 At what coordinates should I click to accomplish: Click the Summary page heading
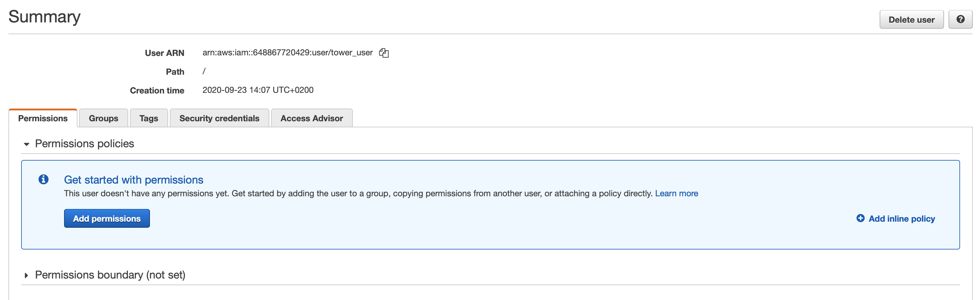tap(44, 17)
